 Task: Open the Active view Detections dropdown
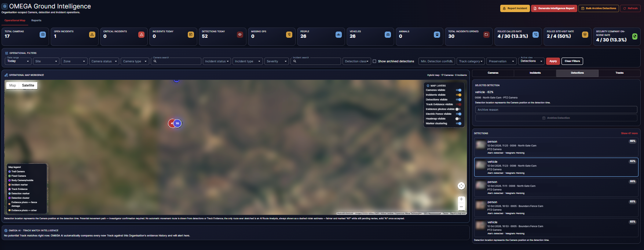click(x=531, y=61)
